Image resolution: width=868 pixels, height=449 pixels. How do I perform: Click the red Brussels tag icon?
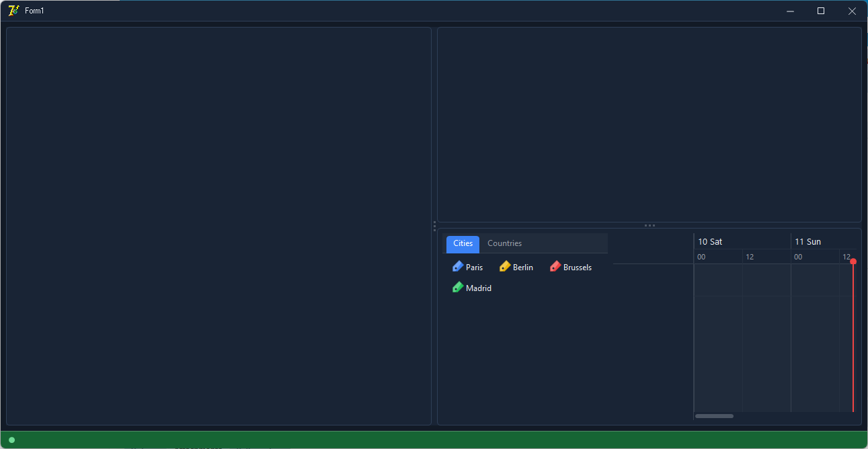click(x=555, y=267)
